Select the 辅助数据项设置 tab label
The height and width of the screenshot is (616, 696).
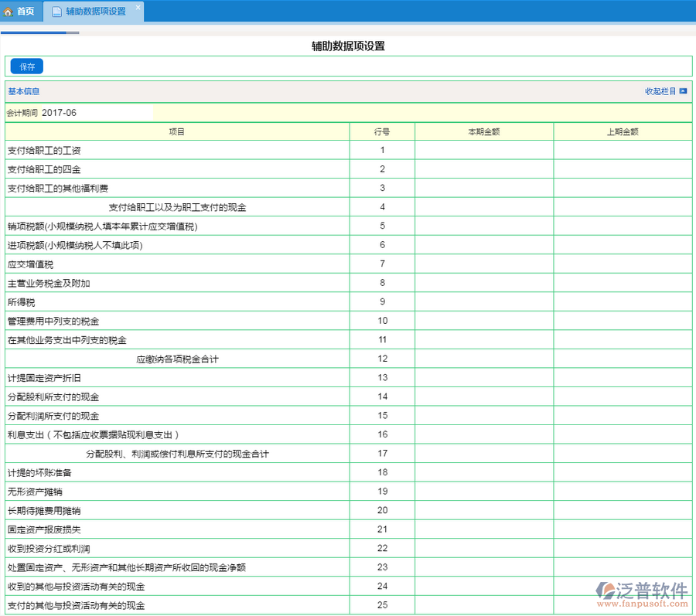click(95, 12)
